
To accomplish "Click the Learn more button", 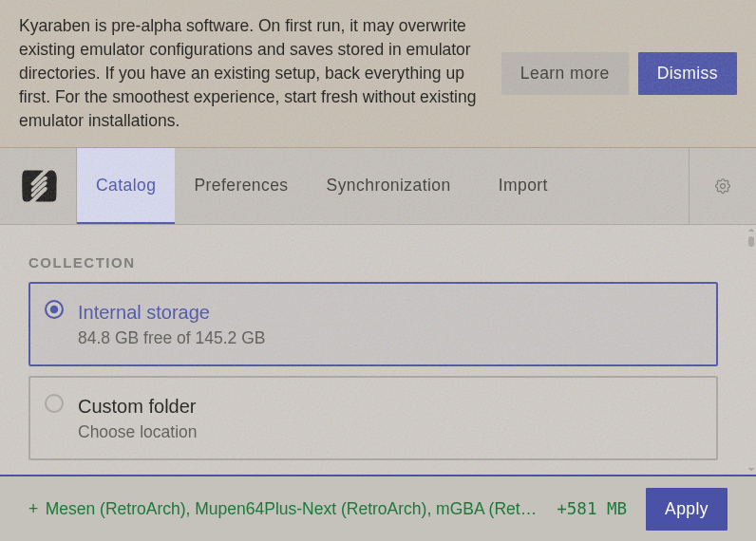I will coord(564,73).
